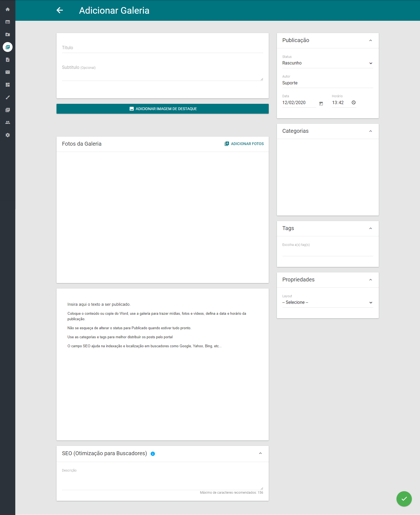Image resolution: width=420 pixels, height=515 pixels.
Task: Open the dashboard grid icon in the sidebar
Action: tap(8, 85)
